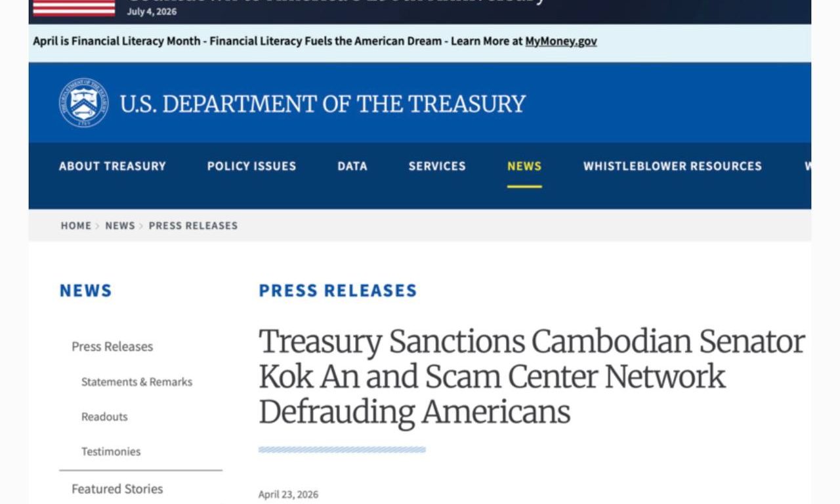The width and height of the screenshot is (840, 504).
Task: Open the Policy Issues menu
Action: [251, 166]
